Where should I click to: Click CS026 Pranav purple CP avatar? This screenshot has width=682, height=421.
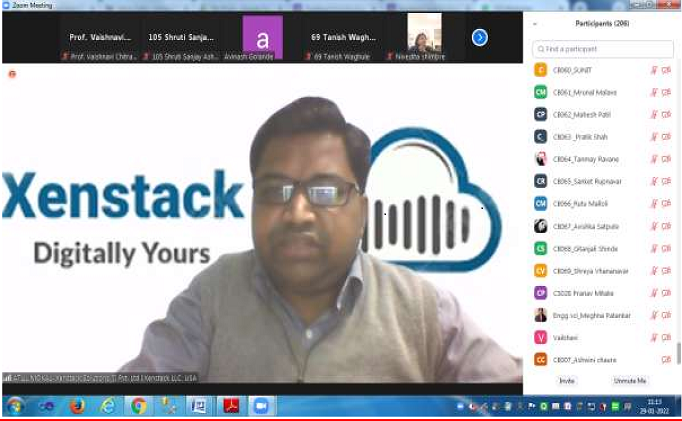[541, 293]
